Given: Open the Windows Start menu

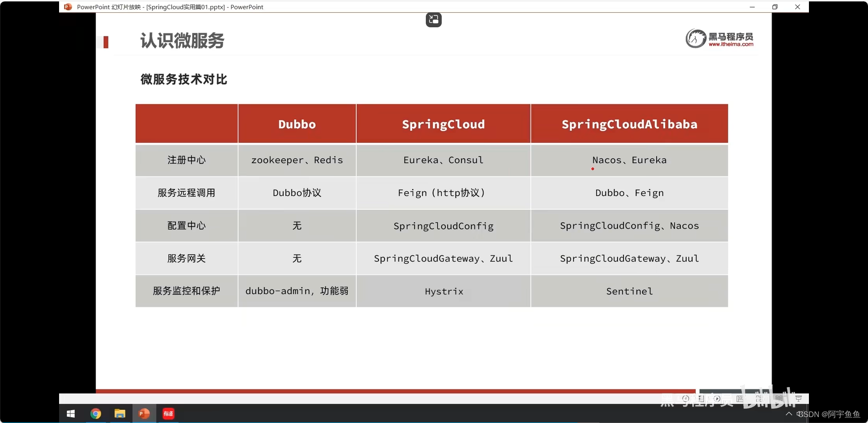Looking at the screenshot, I should (71, 413).
